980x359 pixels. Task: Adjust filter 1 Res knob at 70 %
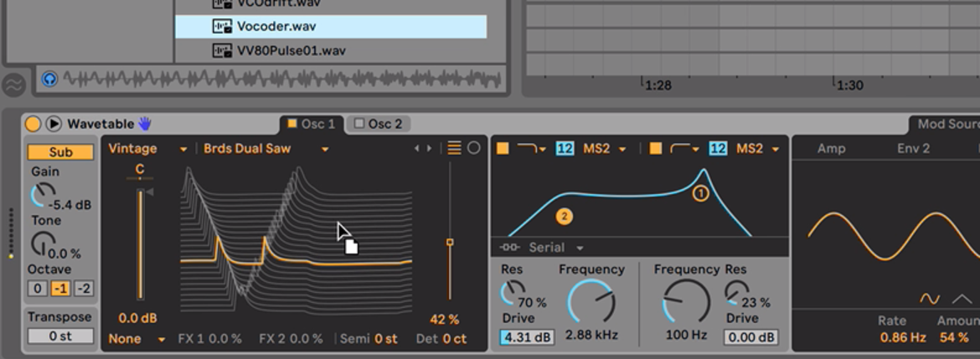point(513,291)
